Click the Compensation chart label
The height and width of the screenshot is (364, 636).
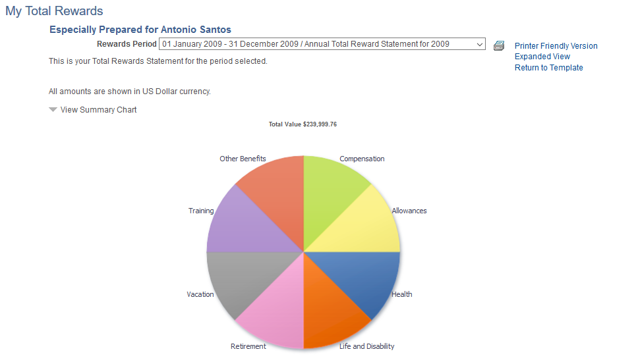(x=362, y=159)
